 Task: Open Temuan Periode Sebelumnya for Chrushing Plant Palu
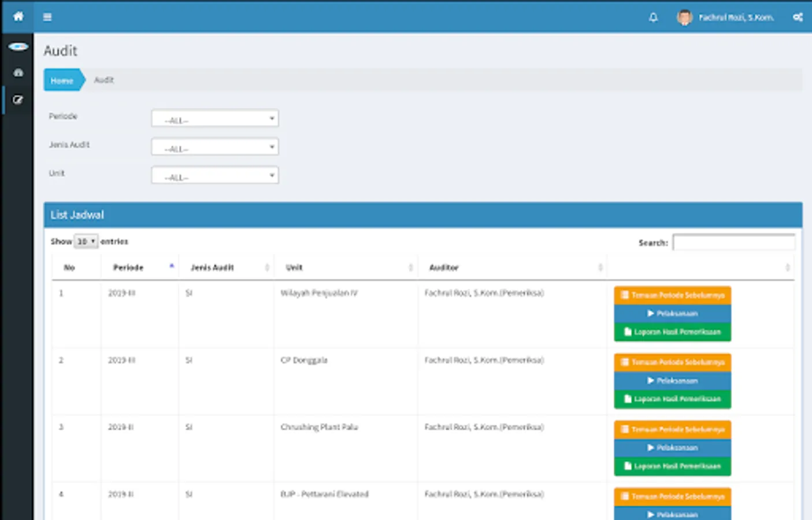pos(673,429)
